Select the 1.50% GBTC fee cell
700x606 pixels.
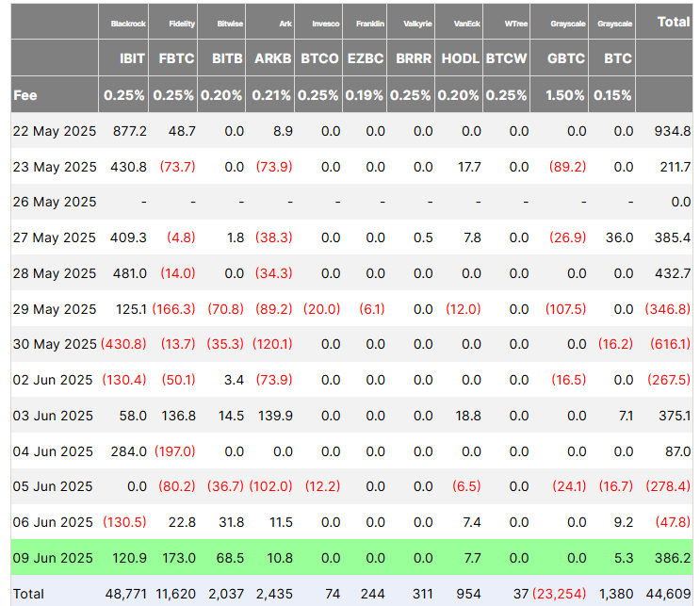[x=565, y=95]
